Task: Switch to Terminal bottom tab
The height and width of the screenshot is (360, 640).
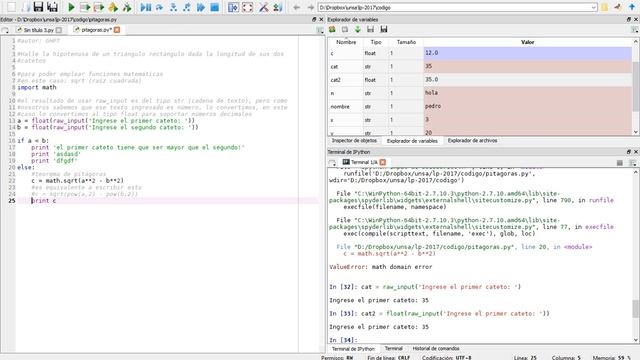Action: [x=393, y=349]
